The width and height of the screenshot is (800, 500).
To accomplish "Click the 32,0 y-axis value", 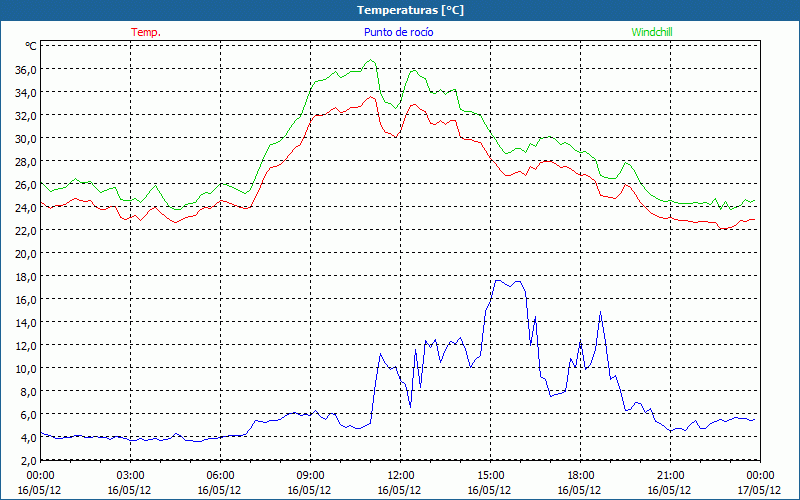I will [x=26, y=115].
